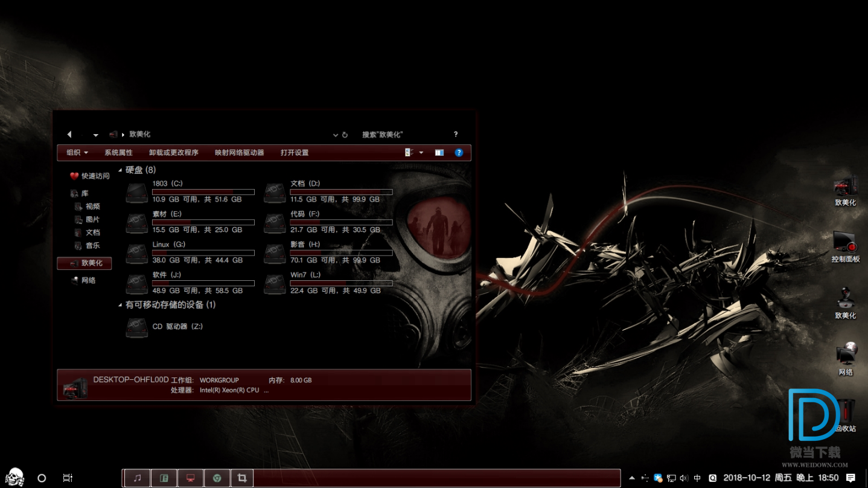Open volume control in system tray
This screenshot has height=488, width=868.
pos(684,478)
